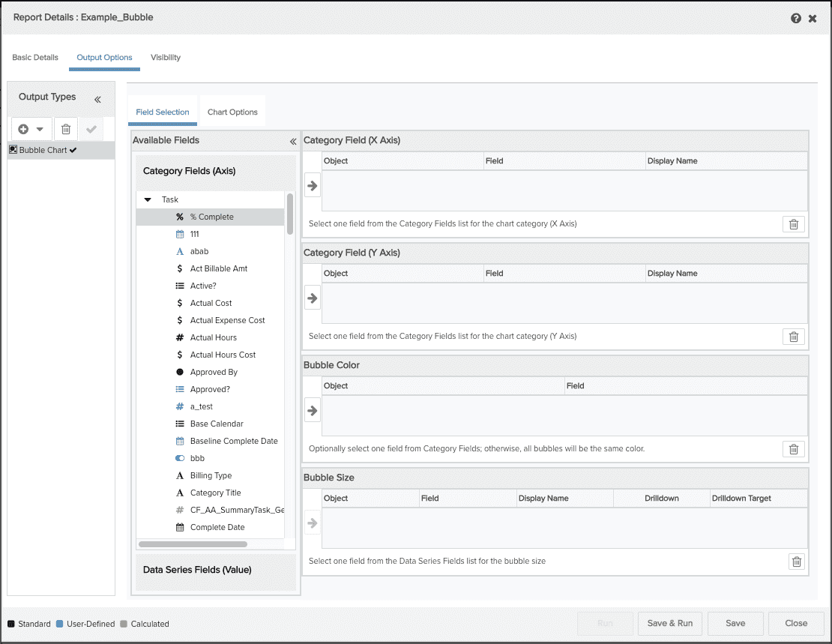Collapse the Available Fields panel
The height and width of the screenshot is (644, 832).
(293, 141)
